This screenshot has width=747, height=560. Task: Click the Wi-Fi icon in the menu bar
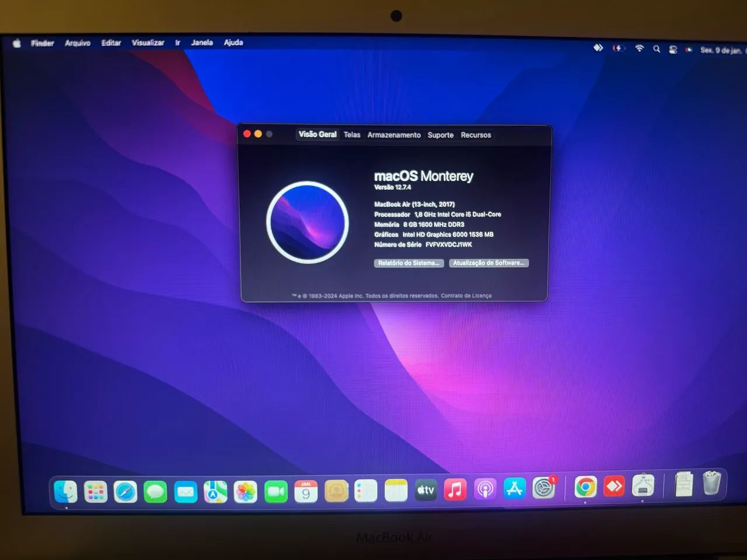click(x=639, y=48)
